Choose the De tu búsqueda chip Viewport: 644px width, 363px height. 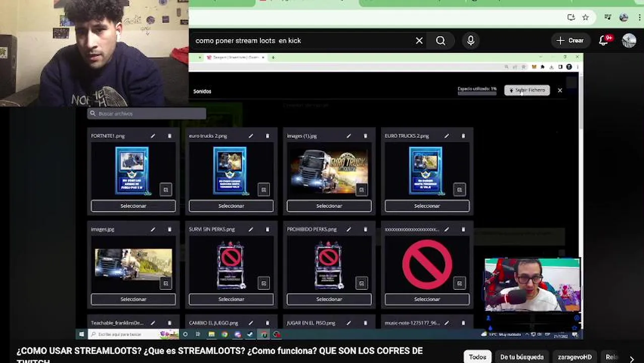point(522,357)
